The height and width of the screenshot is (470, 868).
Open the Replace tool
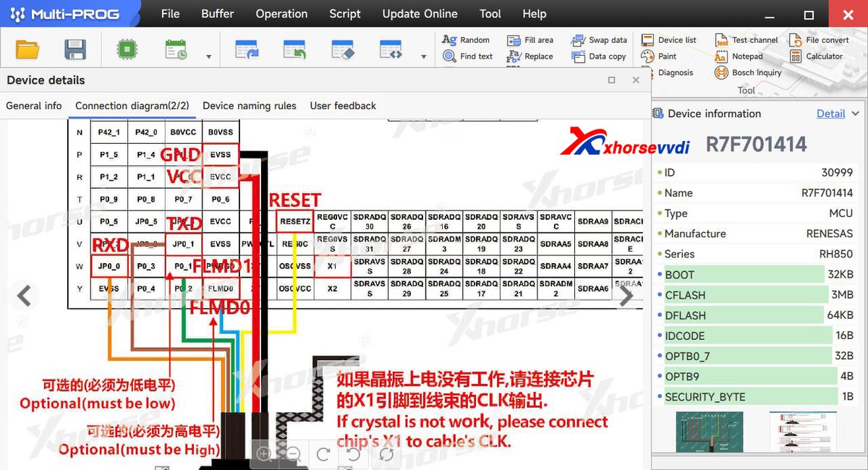point(530,56)
